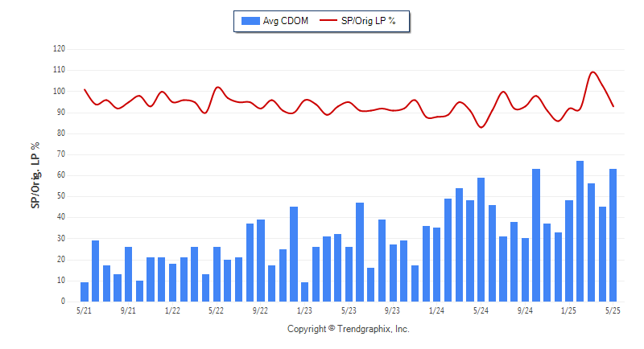Viewport: 644px width, 349px height.
Task: Click the 5/25 x-axis label
Action: [x=613, y=311]
